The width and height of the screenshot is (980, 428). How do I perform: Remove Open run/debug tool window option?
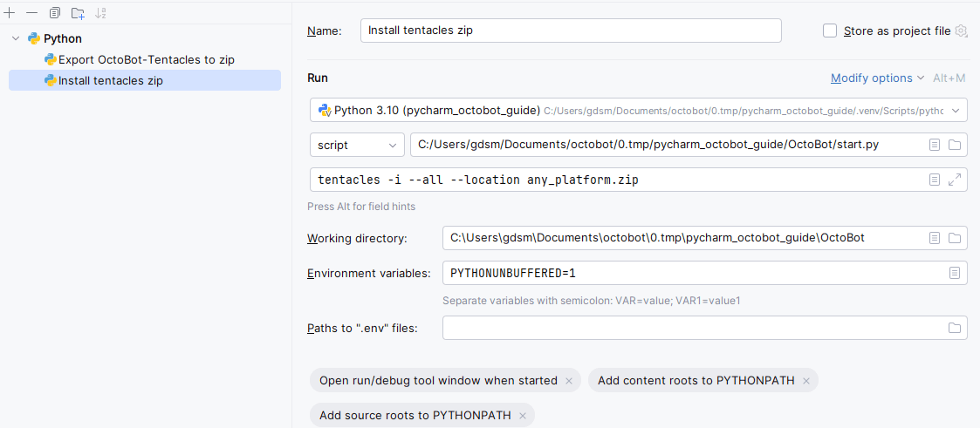point(568,381)
